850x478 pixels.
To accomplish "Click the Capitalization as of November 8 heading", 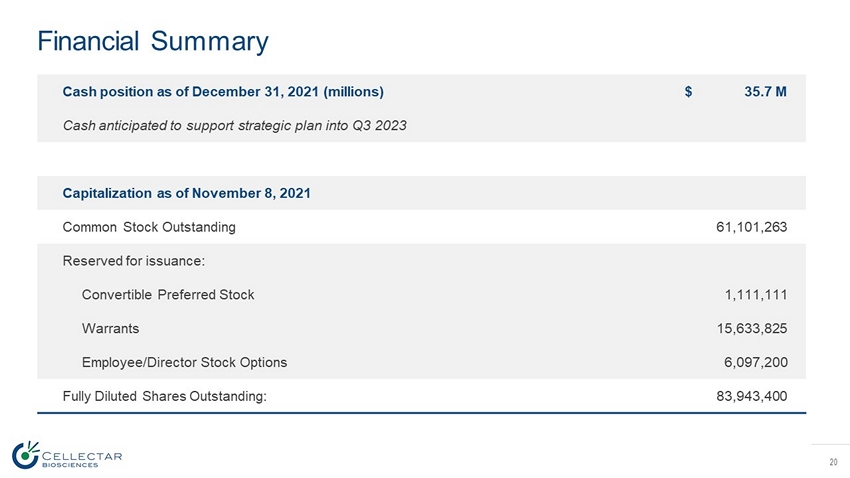I will tap(186, 193).
